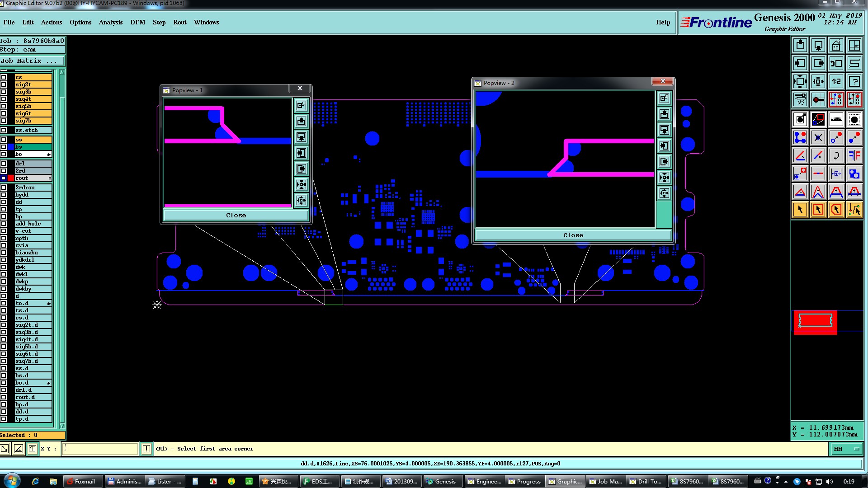The height and width of the screenshot is (488, 868).
Task: Click the Windows Start button
Action: pyautogui.click(x=12, y=481)
